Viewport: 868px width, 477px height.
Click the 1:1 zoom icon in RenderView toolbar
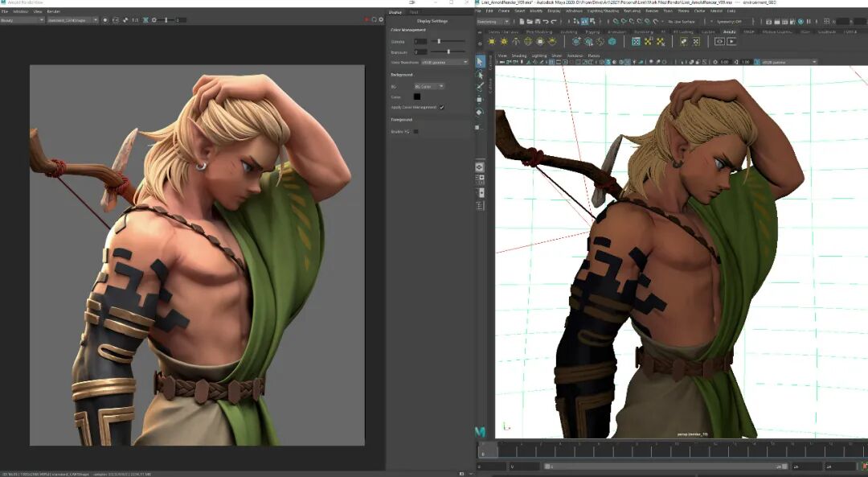[x=134, y=20]
